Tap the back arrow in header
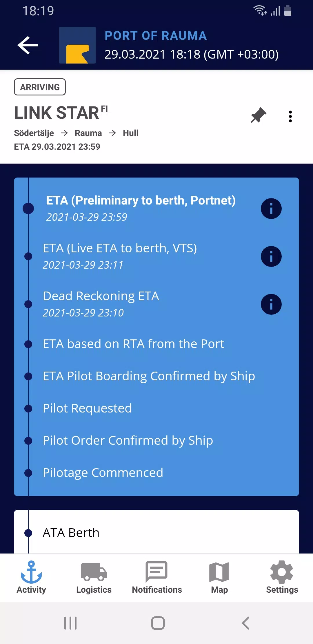Screen dimensions: 313x644 pos(28,45)
